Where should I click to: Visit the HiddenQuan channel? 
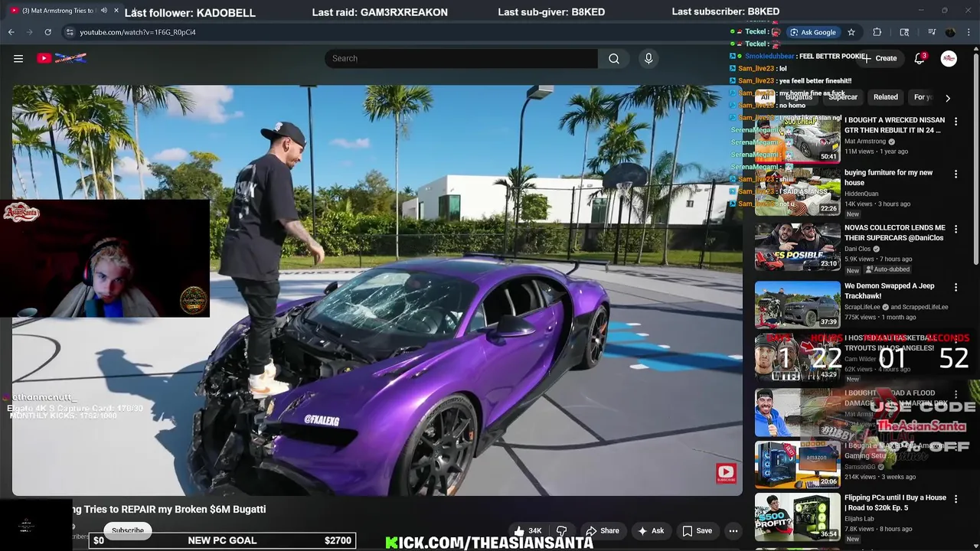(x=861, y=194)
